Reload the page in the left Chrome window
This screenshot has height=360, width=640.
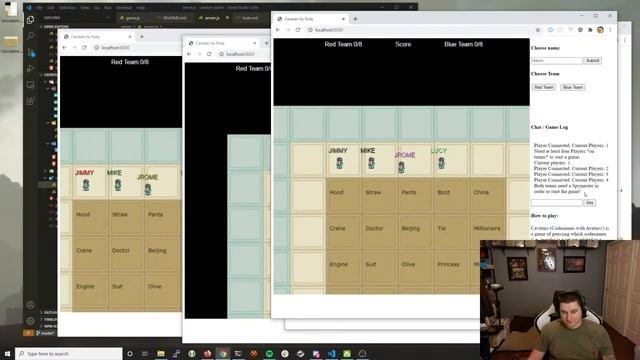coord(84,47)
